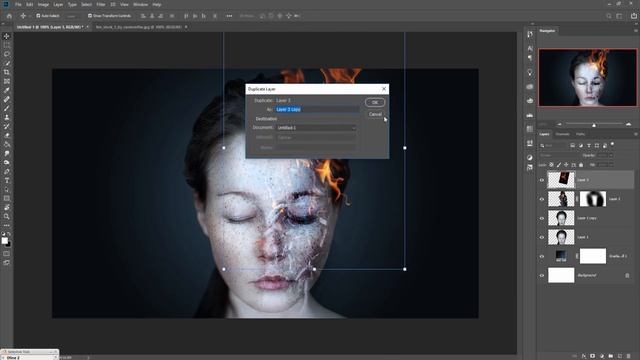
Task: Select the Spot Healing Brush tool
Action: [x=7, y=99]
